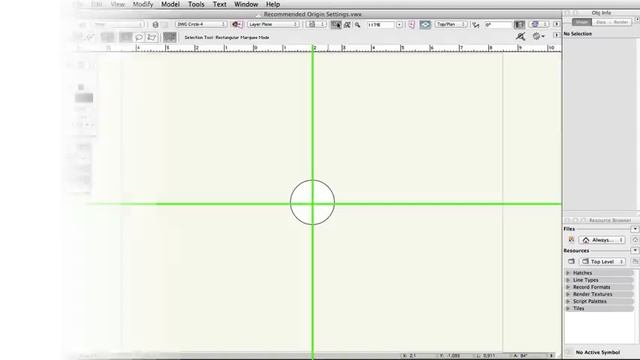Screen dimensions: 640x360
Task: Expand the Record Formats resource group
Action: 568,287
